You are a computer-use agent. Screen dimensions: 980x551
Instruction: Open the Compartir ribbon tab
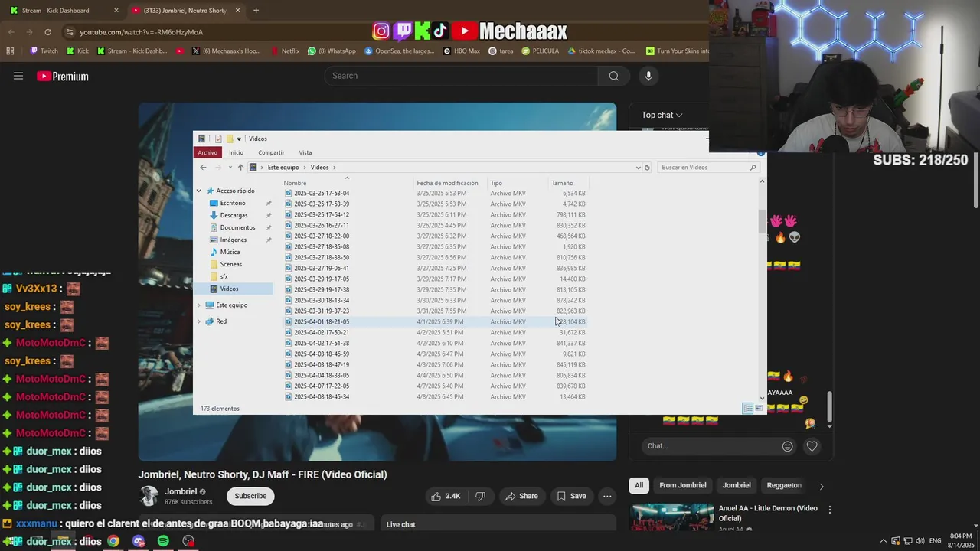click(x=271, y=152)
